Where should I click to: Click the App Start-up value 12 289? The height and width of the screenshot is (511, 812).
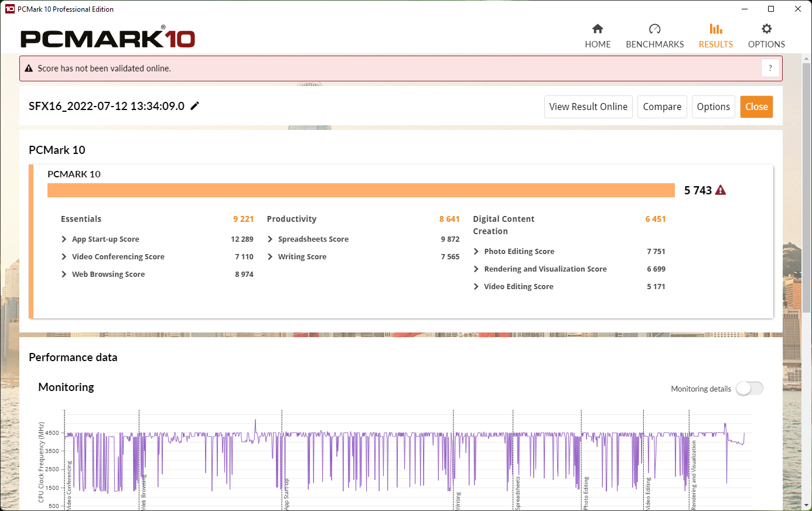(242, 239)
